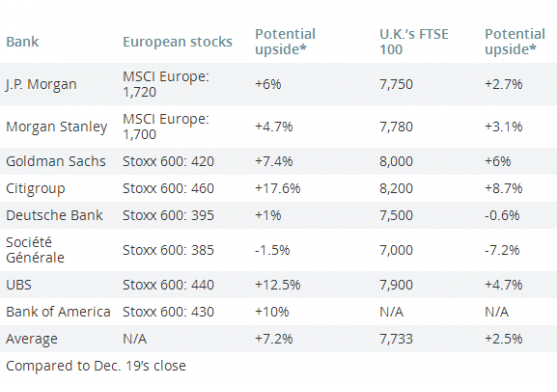Select the Deutsche Bank cell
This screenshot has height=392, width=557.
pos(54,215)
